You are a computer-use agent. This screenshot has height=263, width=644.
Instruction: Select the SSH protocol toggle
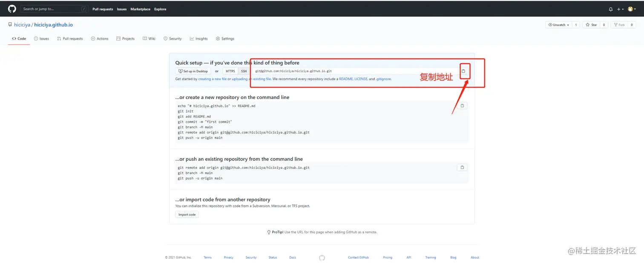(244, 71)
